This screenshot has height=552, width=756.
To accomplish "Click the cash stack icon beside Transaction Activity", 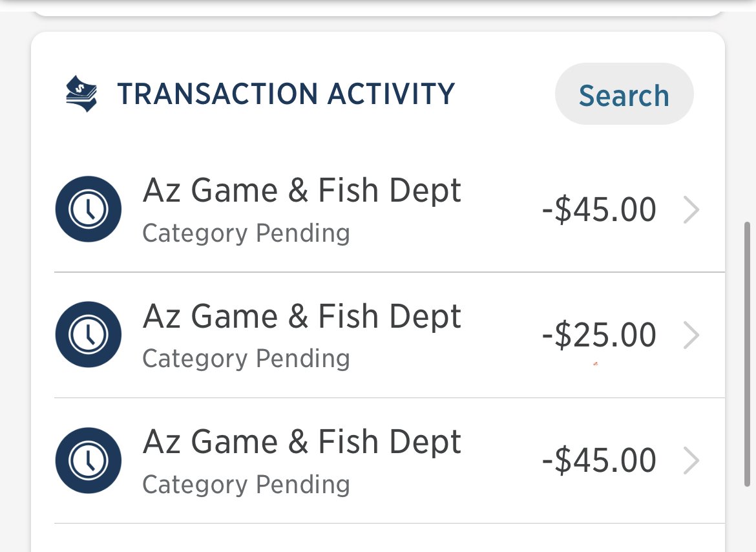I will (81, 94).
